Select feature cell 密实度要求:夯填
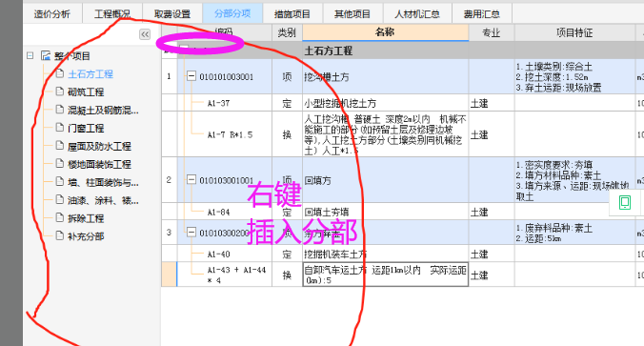The height and width of the screenshot is (346, 644). (x=574, y=180)
